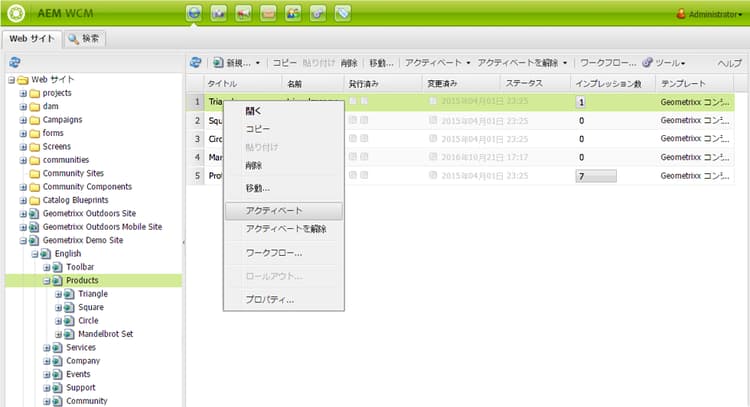Click コピー in the grid toolbar
The height and width of the screenshot is (407, 750).
[285, 63]
